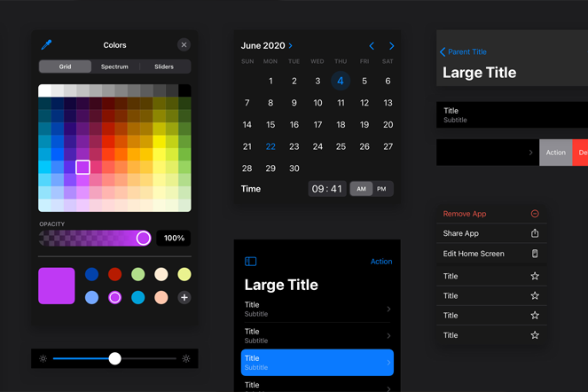
Task: Select June 28 in the calendar
Action: [247, 169]
